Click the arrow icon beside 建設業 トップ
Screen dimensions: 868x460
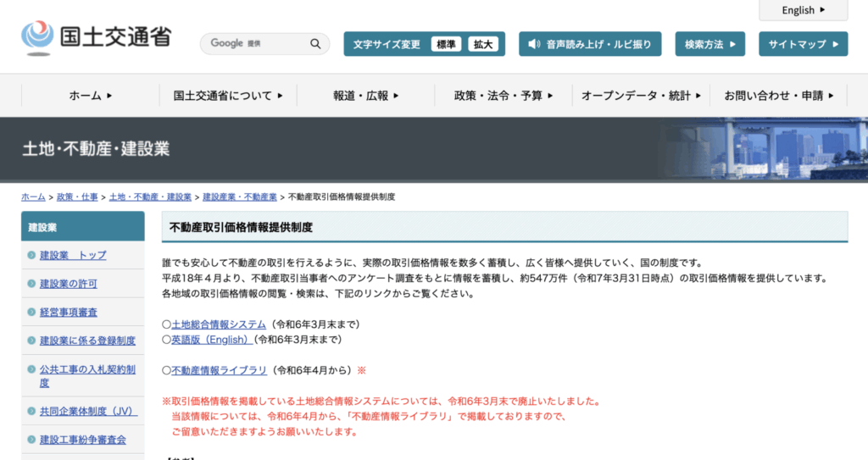coord(31,255)
